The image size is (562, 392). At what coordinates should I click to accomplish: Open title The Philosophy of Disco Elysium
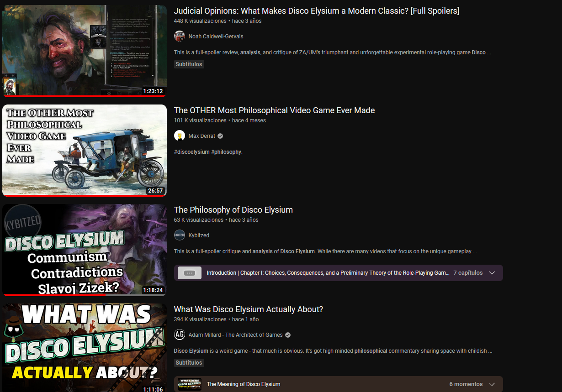233,210
